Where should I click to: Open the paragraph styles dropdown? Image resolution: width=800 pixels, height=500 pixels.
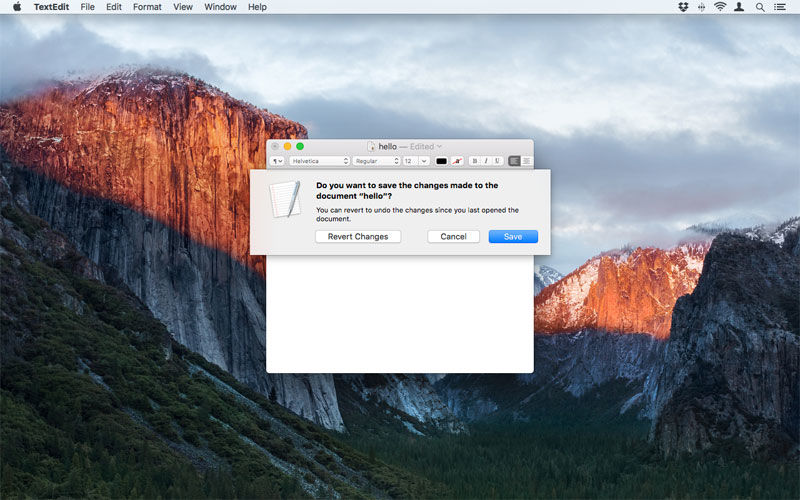point(277,161)
